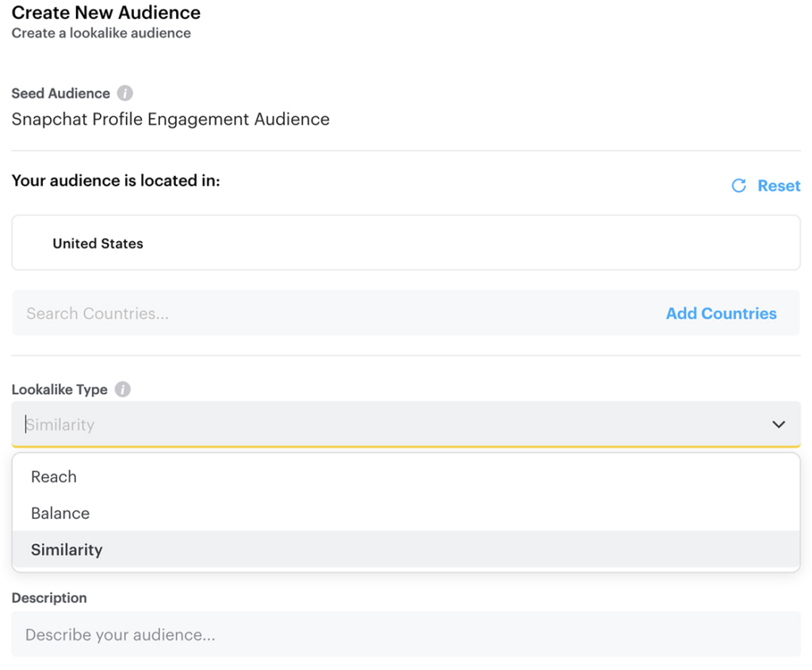Screen dimensions: 812x670
Task: Click the Add Countries button
Action: pos(721,313)
